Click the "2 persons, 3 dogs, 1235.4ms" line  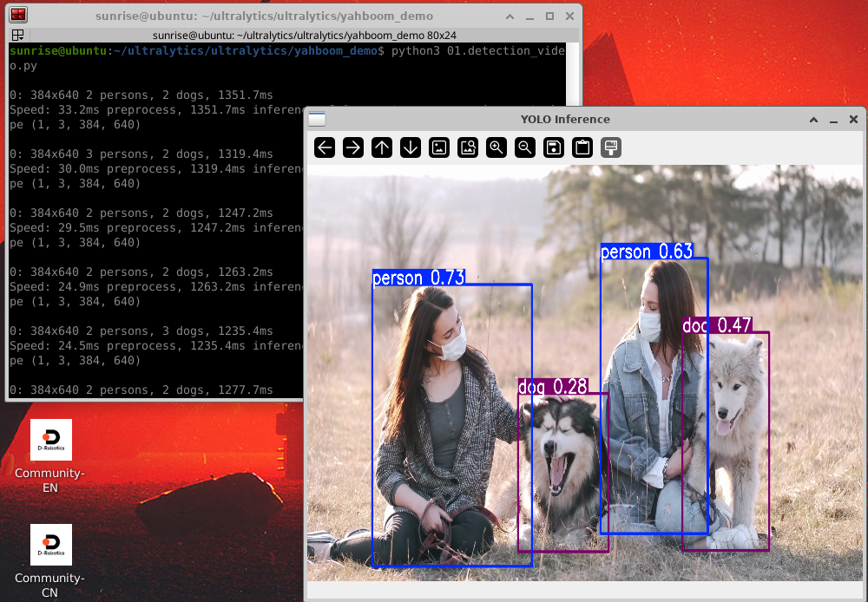pyautogui.click(x=141, y=330)
